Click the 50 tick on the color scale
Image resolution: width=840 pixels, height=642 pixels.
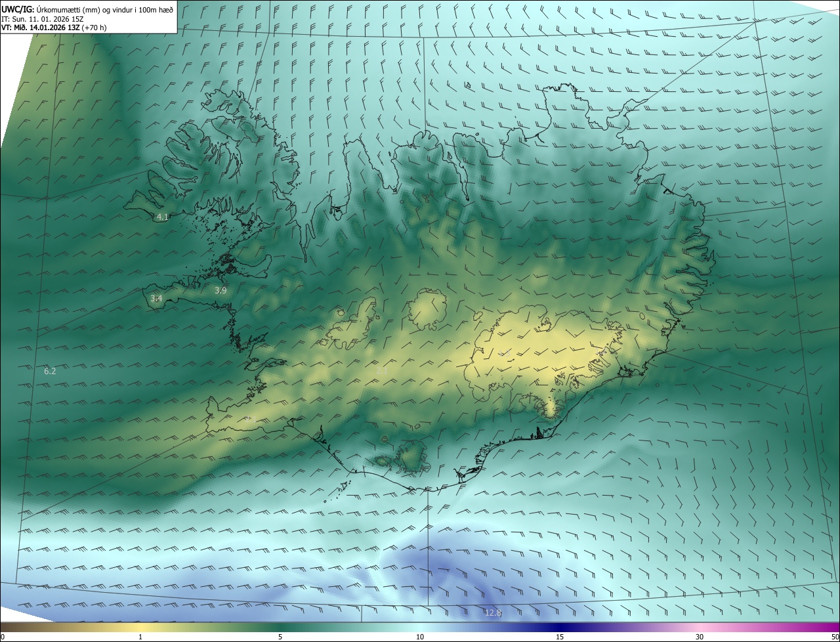[835, 637]
